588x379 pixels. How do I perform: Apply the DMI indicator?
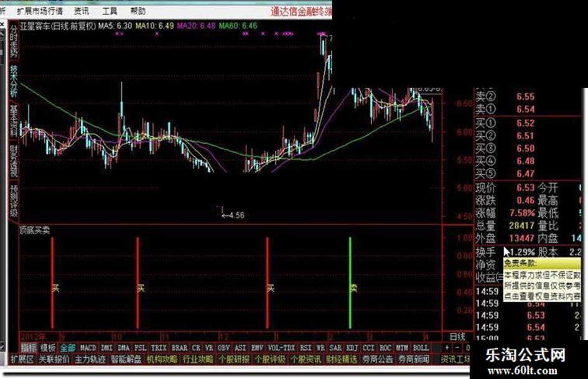(x=107, y=348)
